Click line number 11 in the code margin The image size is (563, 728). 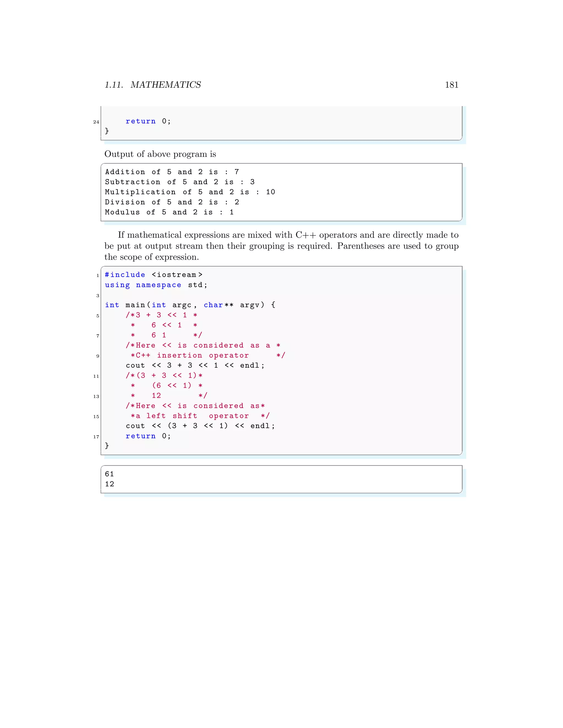tap(96, 376)
